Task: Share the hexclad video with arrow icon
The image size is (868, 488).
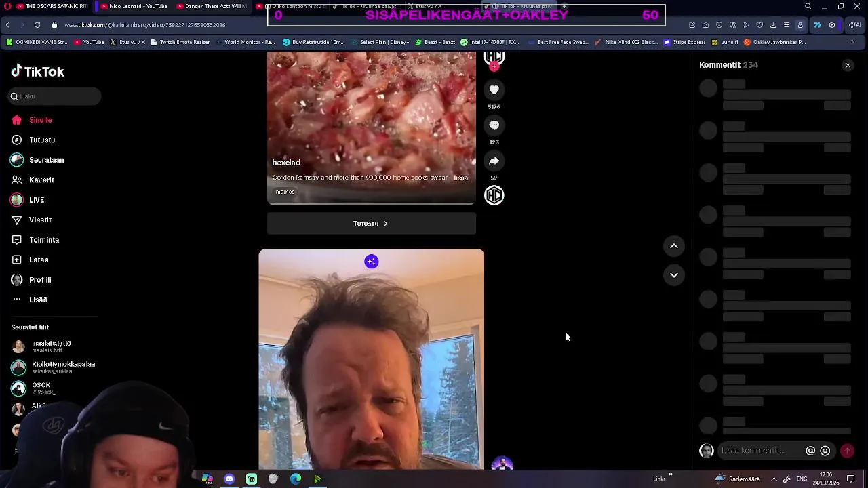Action: 494,161
